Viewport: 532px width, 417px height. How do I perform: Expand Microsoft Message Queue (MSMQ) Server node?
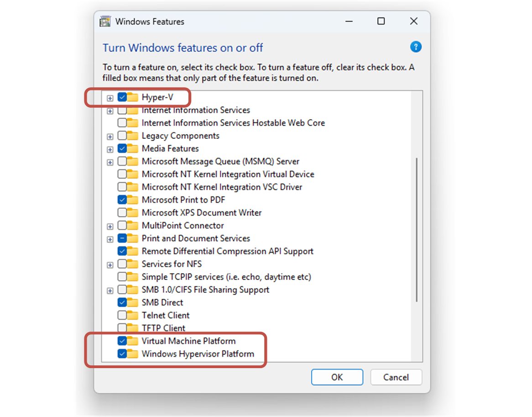pyautogui.click(x=110, y=162)
